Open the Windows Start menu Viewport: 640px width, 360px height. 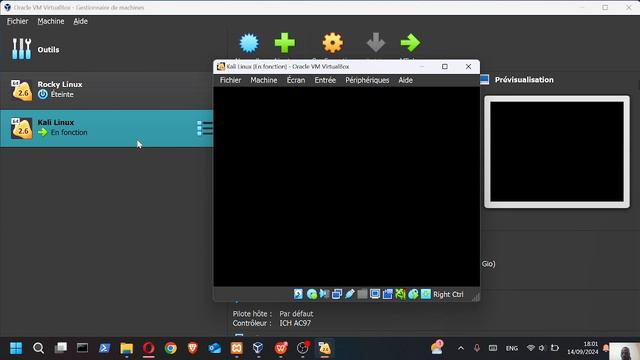click(16, 348)
